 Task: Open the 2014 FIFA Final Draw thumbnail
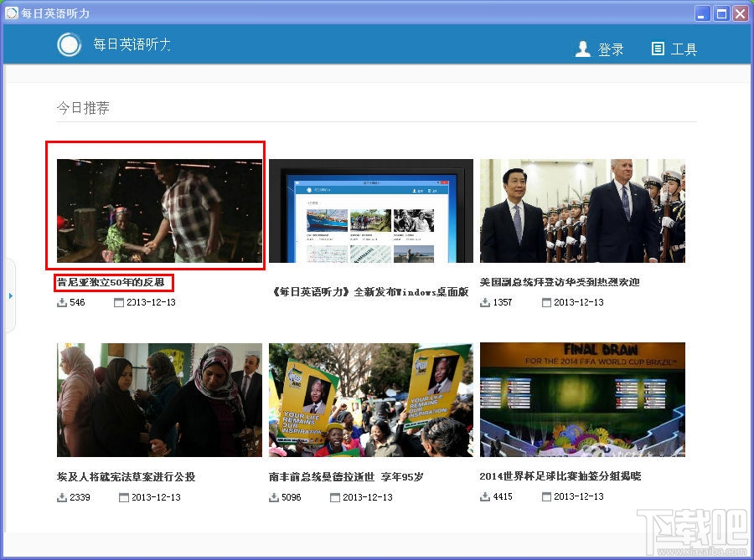(582, 399)
